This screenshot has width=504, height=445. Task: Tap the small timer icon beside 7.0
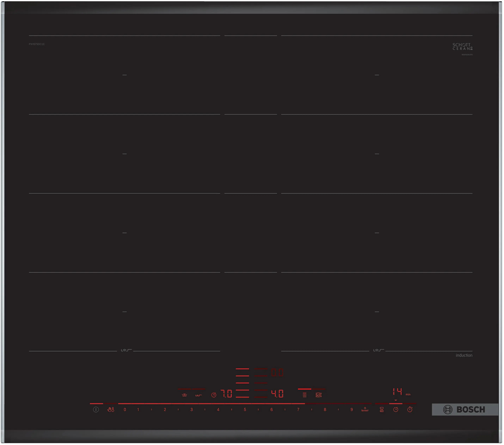coord(214,395)
